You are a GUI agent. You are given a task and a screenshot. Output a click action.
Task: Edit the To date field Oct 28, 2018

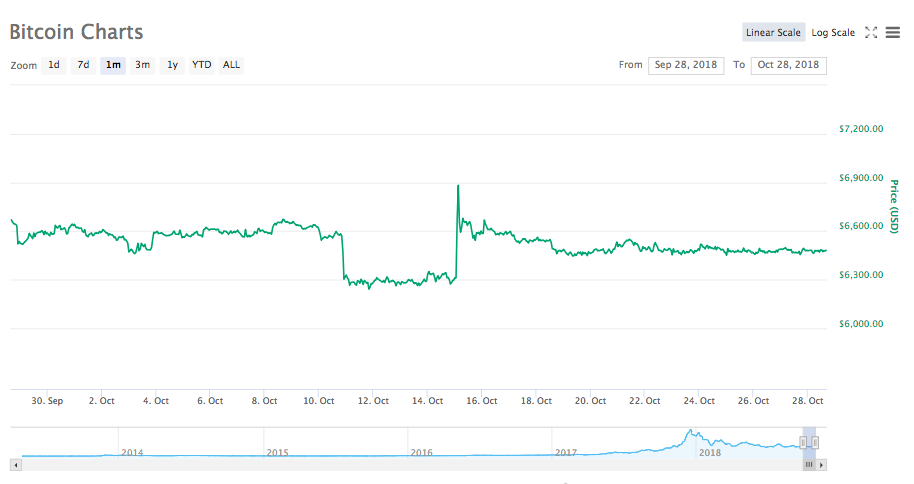[x=789, y=65]
